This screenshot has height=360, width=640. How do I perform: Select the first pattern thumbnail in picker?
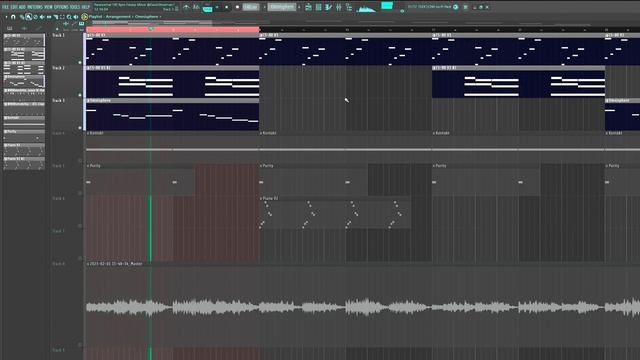coord(24,40)
